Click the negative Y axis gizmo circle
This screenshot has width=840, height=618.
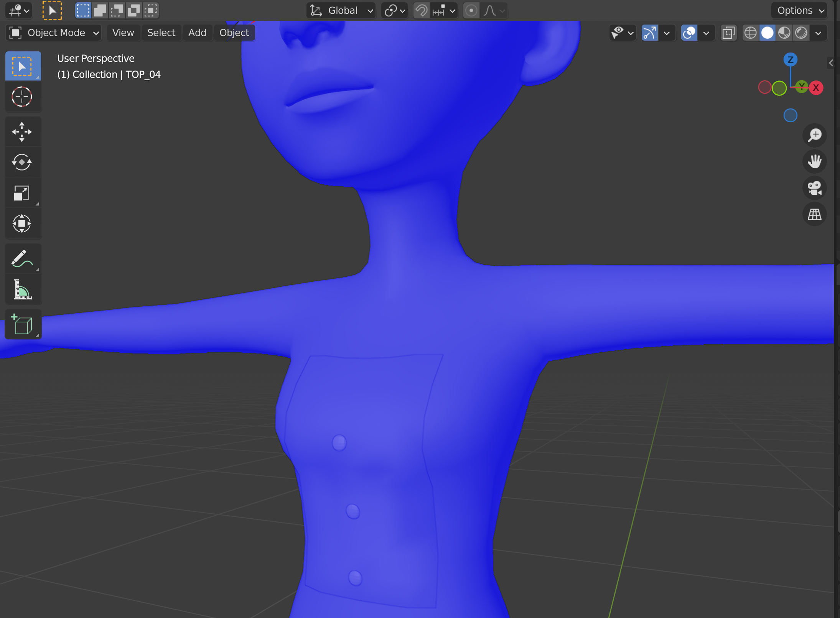[779, 88]
